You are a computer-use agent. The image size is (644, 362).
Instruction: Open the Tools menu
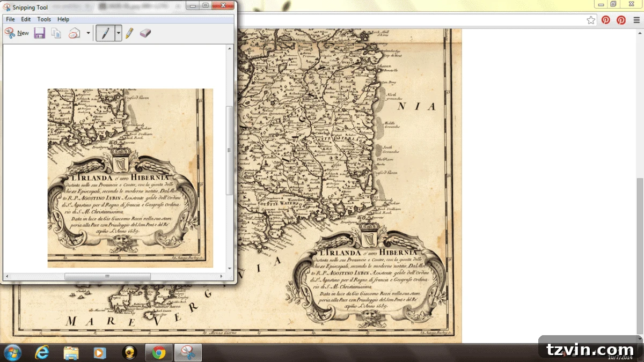(x=44, y=19)
